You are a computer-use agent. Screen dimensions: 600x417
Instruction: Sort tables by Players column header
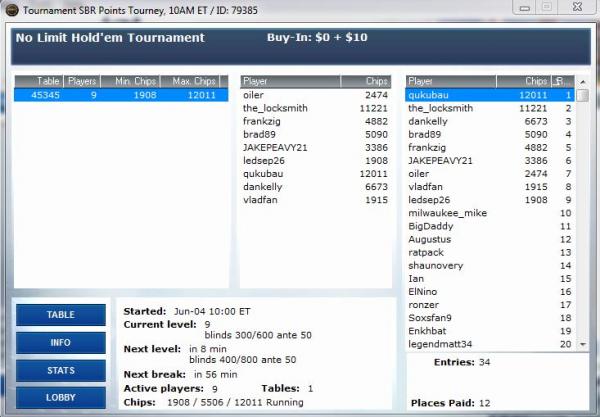click(82, 81)
